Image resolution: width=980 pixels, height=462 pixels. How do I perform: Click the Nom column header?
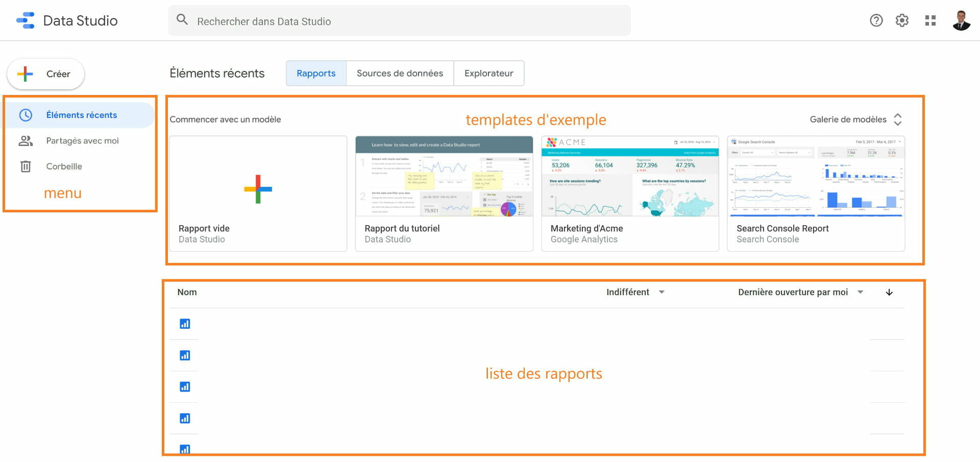coord(187,292)
